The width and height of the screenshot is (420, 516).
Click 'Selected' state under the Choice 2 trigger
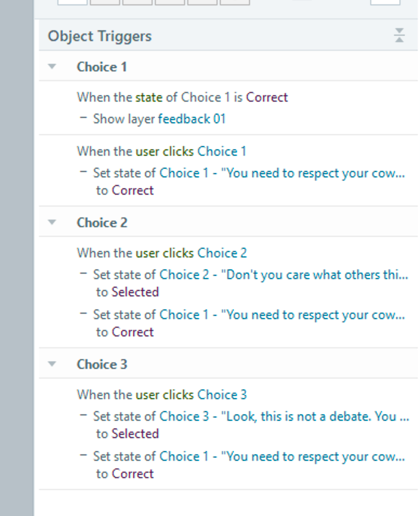[x=135, y=292]
